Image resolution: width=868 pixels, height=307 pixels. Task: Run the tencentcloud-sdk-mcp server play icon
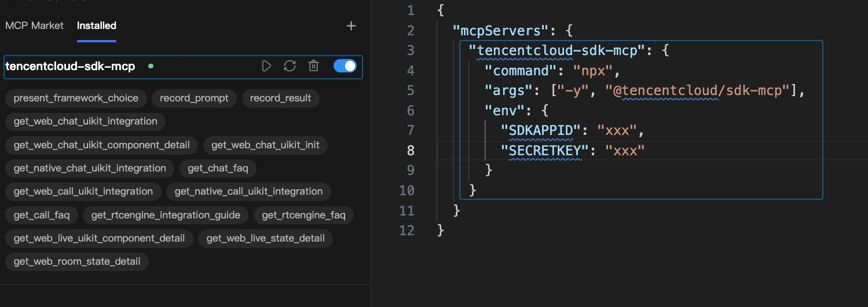(266, 66)
